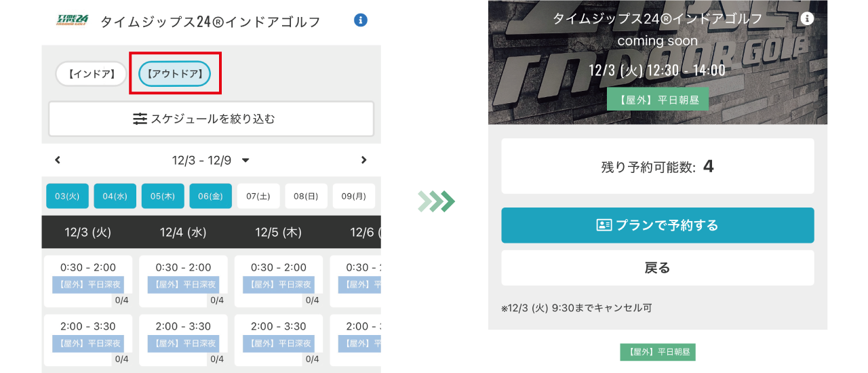Image resolution: width=868 pixels, height=373 pixels.
Task: Select the 03(火) day tab
Action: (x=67, y=196)
